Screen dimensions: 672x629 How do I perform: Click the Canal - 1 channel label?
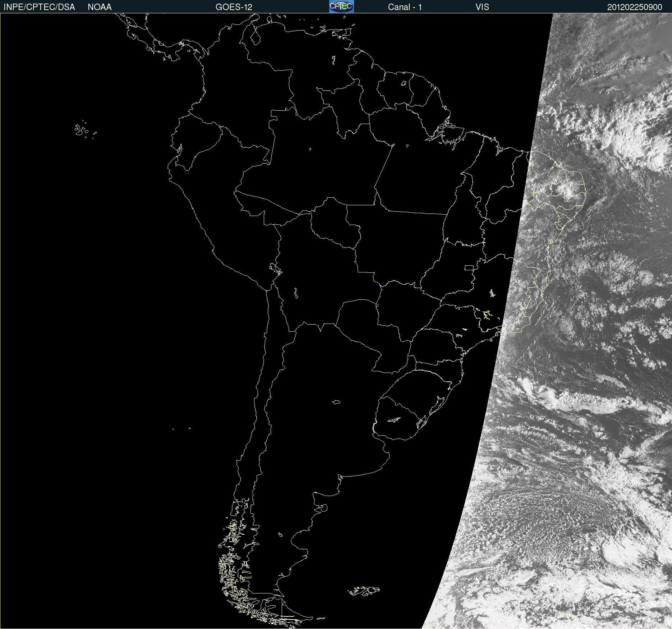405,7
